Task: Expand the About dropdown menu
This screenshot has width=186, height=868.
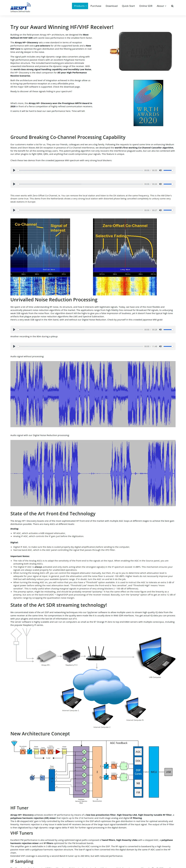Action: coord(161,6)
